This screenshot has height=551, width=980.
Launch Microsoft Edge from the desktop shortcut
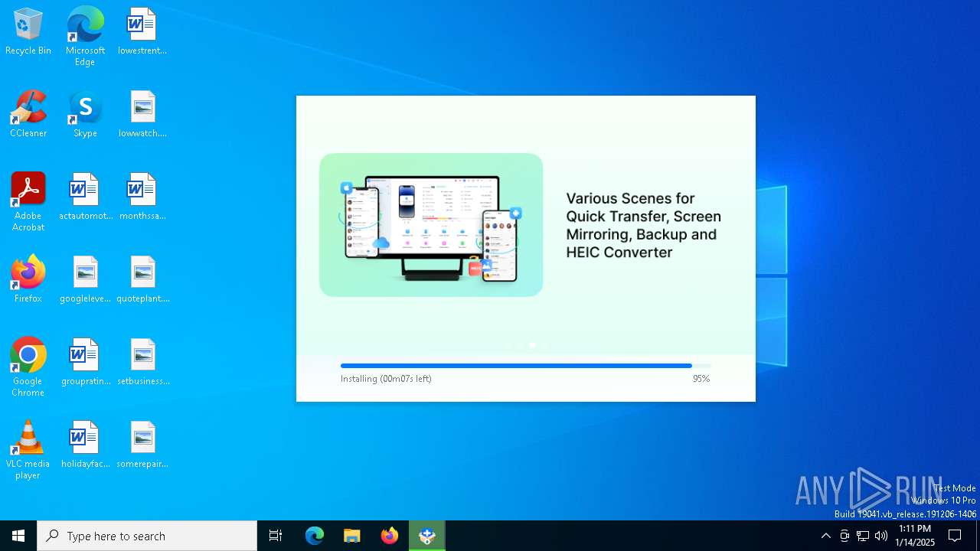85,37
